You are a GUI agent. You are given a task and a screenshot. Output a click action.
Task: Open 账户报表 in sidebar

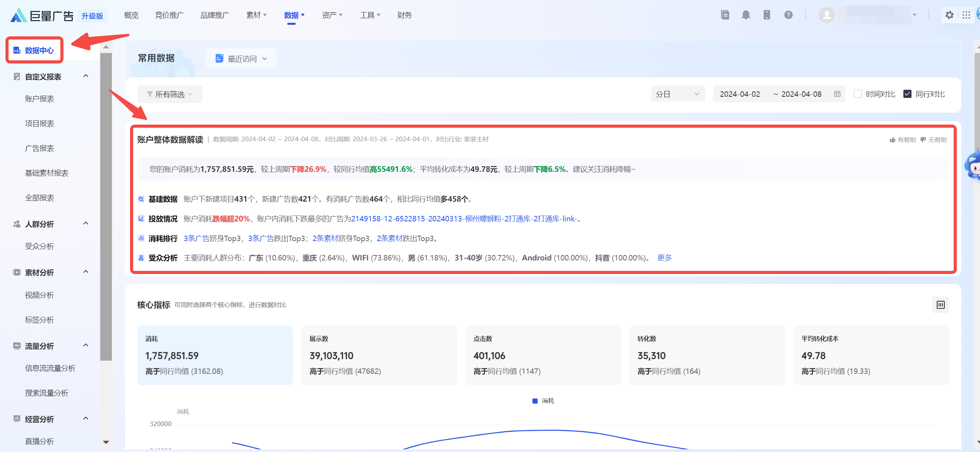point(39,99)
